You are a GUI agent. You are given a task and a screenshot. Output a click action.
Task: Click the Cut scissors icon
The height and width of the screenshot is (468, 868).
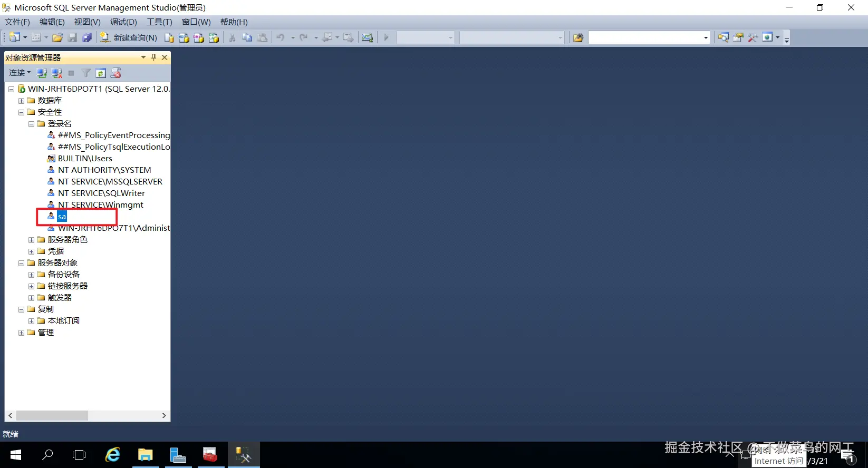click(232, 37)
